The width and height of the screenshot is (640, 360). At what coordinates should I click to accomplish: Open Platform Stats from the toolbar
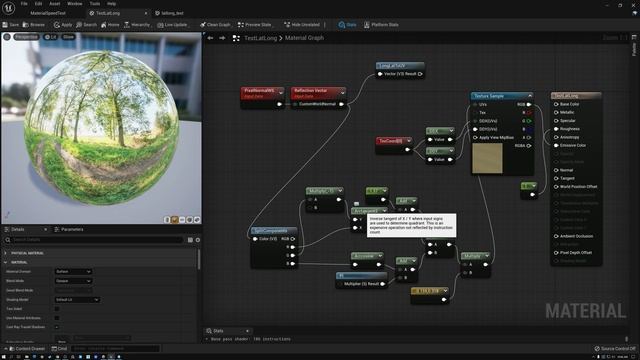381,25
